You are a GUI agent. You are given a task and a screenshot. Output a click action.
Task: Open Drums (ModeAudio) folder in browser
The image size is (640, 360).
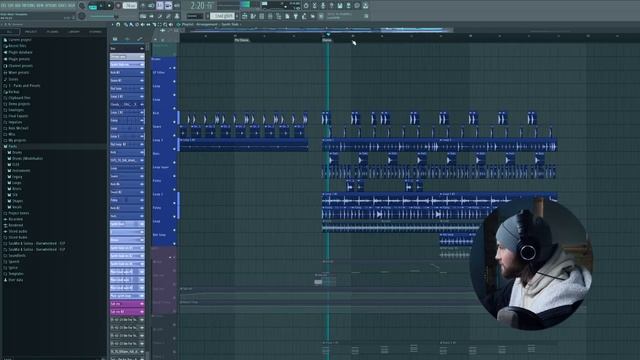coord(25,158)
